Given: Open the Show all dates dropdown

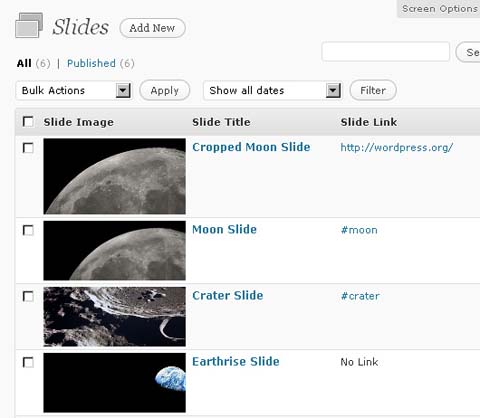Looking at the screenshot, I should 273,90.
